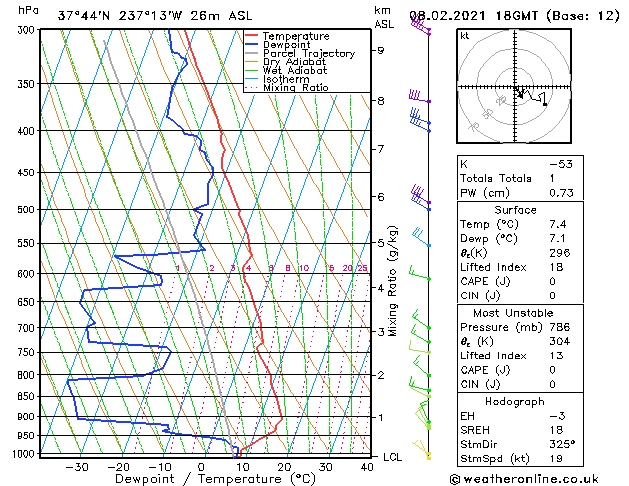629x486 pixels.
Task: Click the Surface section heading
Action: coord(515,210)
